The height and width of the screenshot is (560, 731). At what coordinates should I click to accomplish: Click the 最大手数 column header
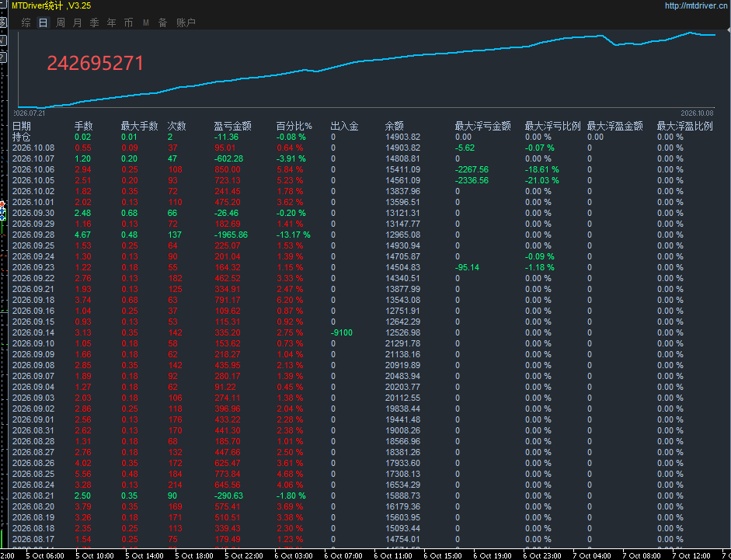pos(139,126)
